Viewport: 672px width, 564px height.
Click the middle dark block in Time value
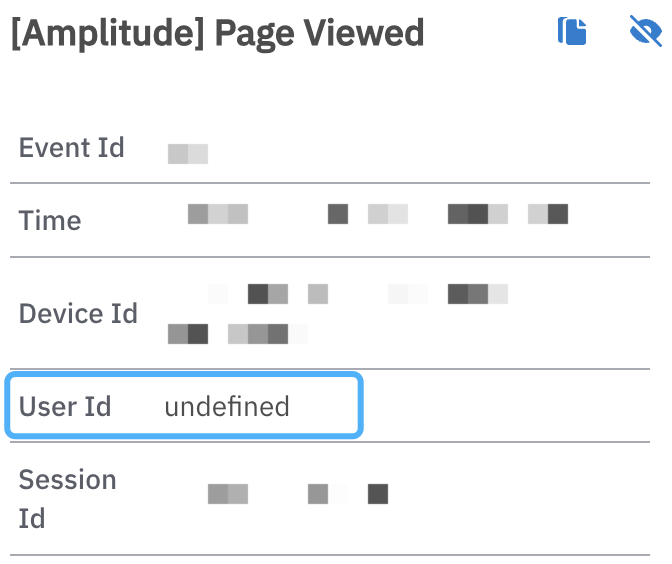click(x=338, y=214)
